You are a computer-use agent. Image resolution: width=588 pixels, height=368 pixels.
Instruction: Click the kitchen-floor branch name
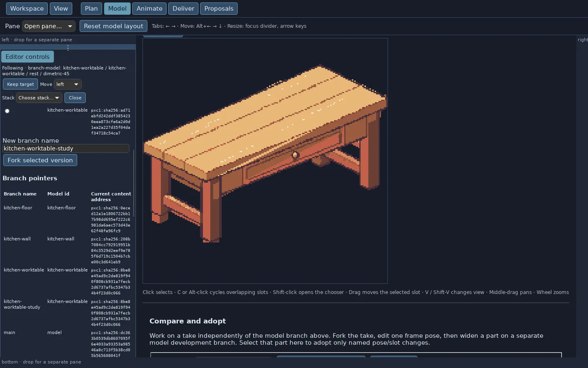(18, 208)
